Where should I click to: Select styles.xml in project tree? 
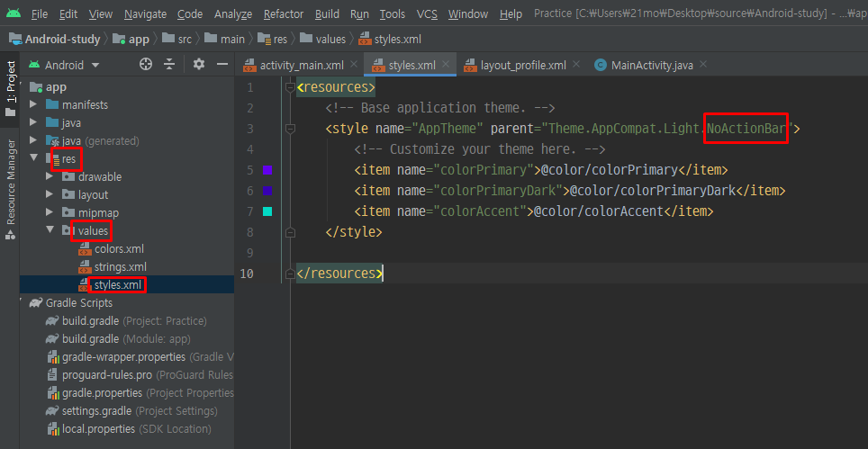coord(118,285)
